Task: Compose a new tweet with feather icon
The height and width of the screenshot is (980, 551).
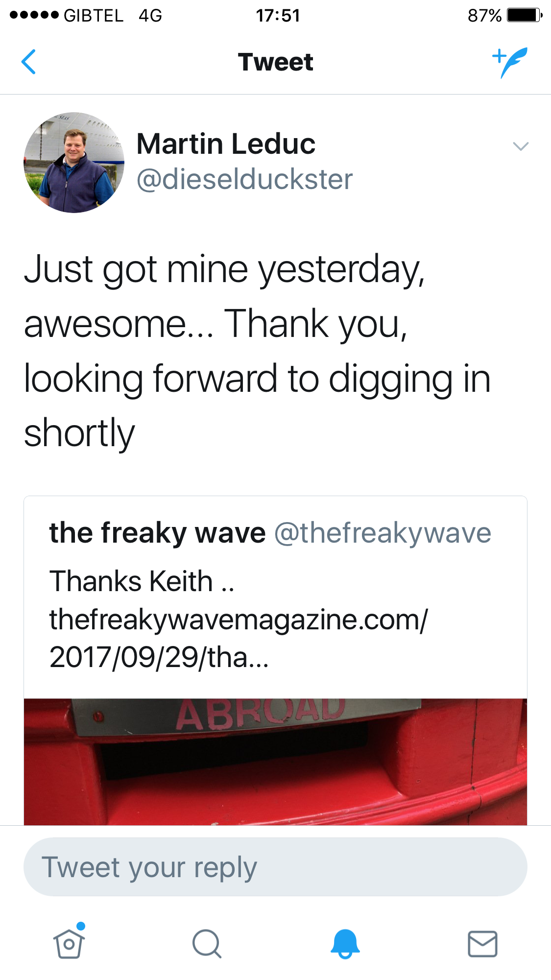Action: coord(510,62)
